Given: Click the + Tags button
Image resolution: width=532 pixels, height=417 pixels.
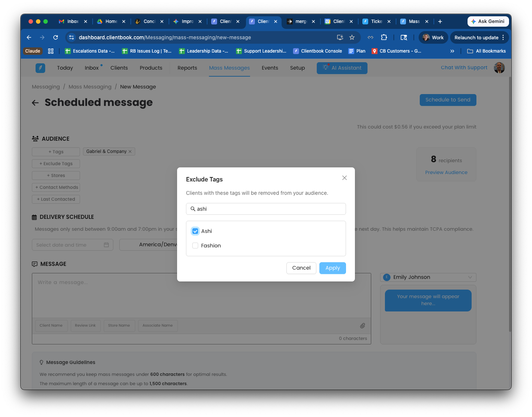Looking at the screenshot, I should 56,152.
